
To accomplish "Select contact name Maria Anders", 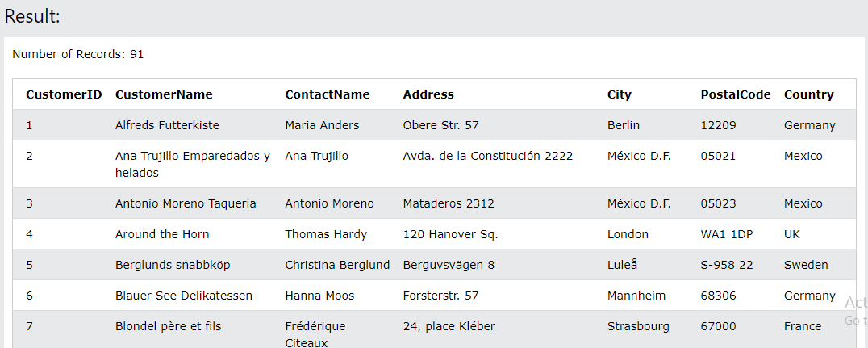I will coord(322,125).
